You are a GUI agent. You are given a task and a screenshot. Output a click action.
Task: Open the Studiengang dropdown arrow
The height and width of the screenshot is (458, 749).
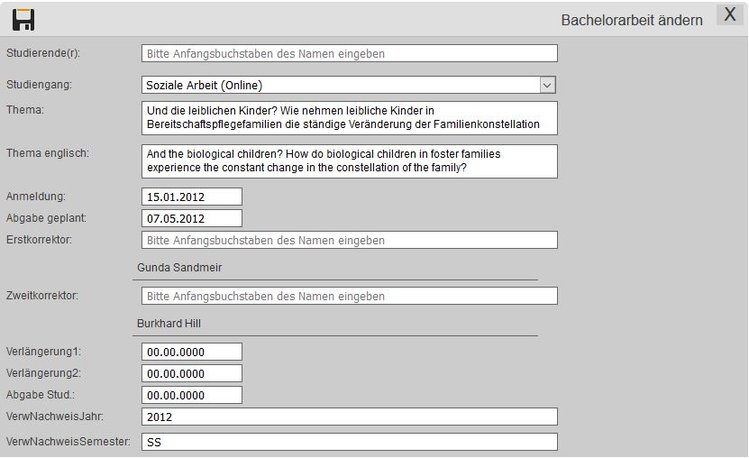pyautogui.click(x=547, y=86)
